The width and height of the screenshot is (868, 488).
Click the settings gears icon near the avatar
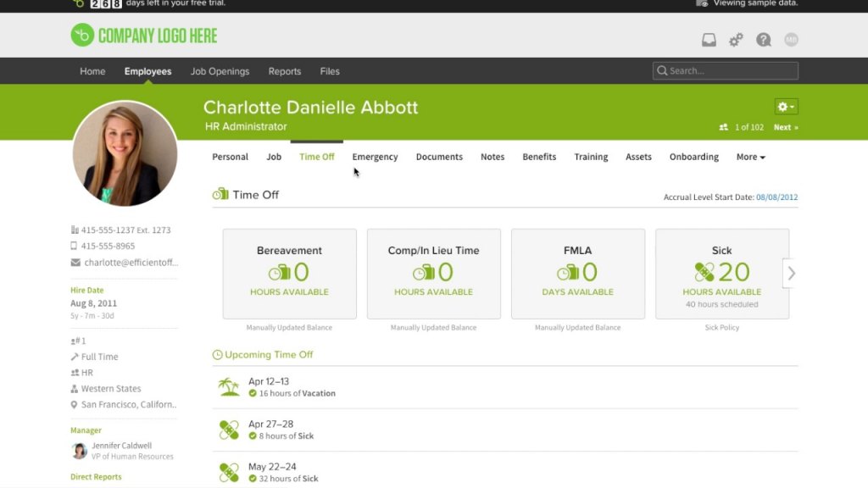tap(736, 39)
